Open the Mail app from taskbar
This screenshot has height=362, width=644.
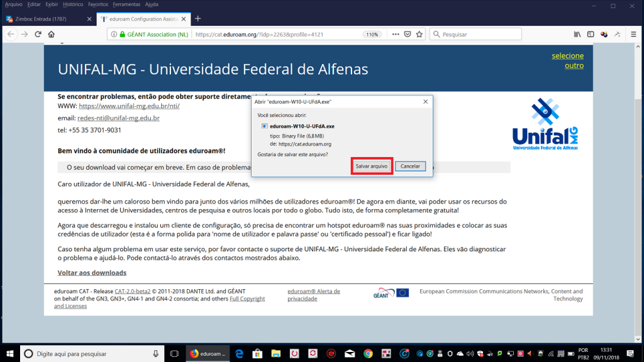tap(350, 353)
